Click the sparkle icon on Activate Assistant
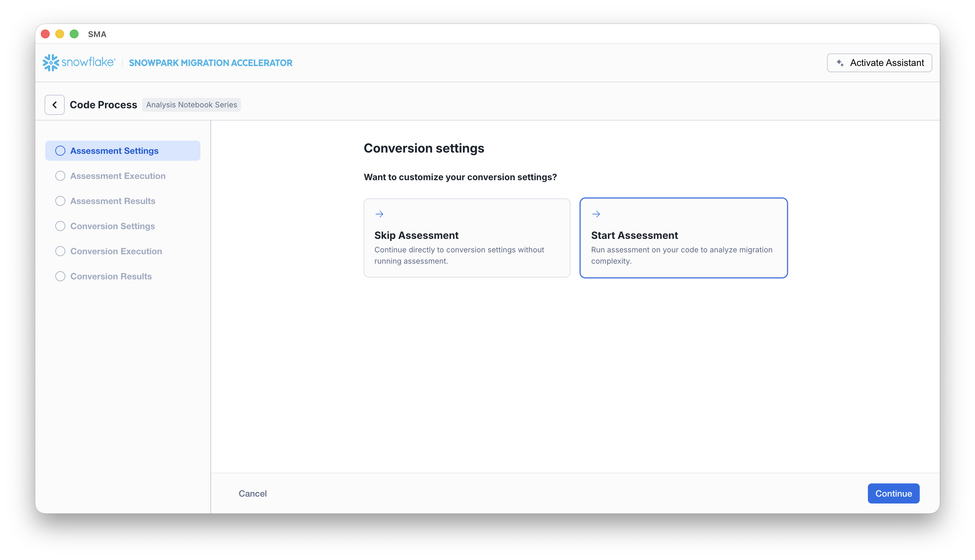 point(841,62)
